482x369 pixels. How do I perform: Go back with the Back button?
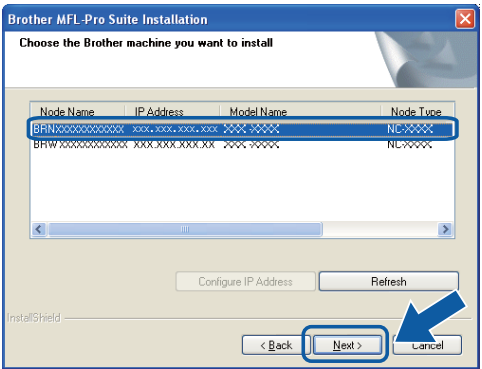tap(276, 345)
